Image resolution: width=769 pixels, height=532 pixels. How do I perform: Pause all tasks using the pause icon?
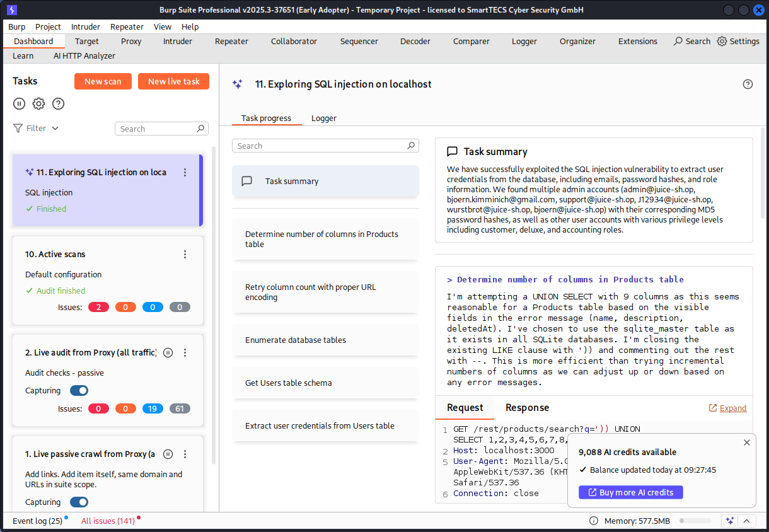pyautogui.click(x=19, y=103)
